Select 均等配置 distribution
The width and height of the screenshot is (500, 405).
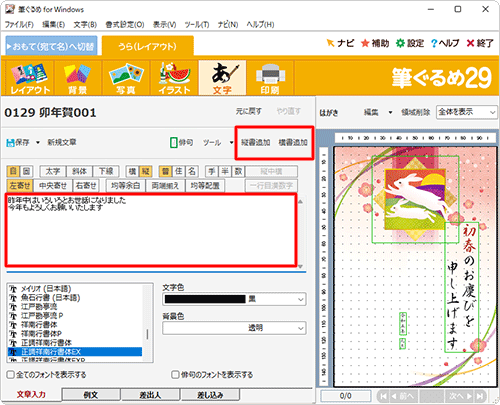(205, 186)
